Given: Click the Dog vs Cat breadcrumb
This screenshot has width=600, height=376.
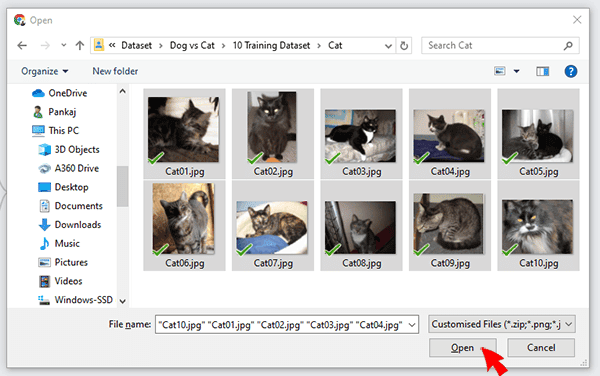Looking at the screenshot, I should (x=192, y=46).
